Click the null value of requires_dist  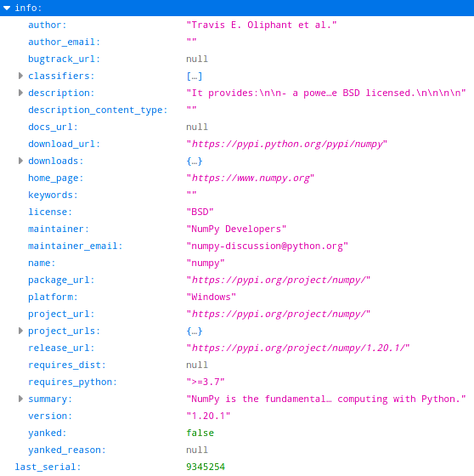(x=197, y=365)
